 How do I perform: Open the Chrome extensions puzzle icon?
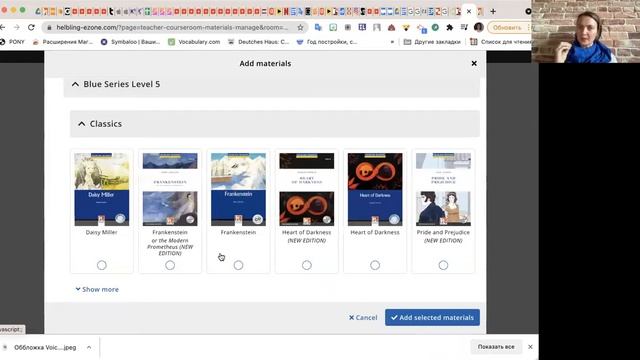(x=449, y=27)
